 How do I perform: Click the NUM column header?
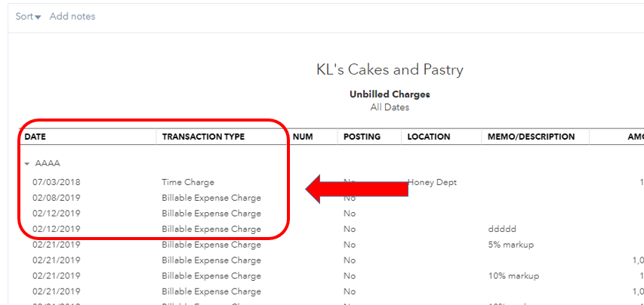303,137
